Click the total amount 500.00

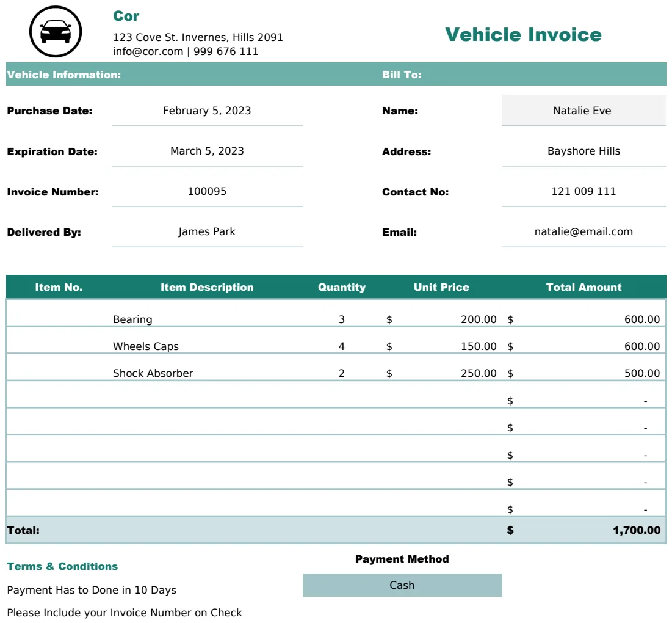pyautogui.click(x=642, y=373)
